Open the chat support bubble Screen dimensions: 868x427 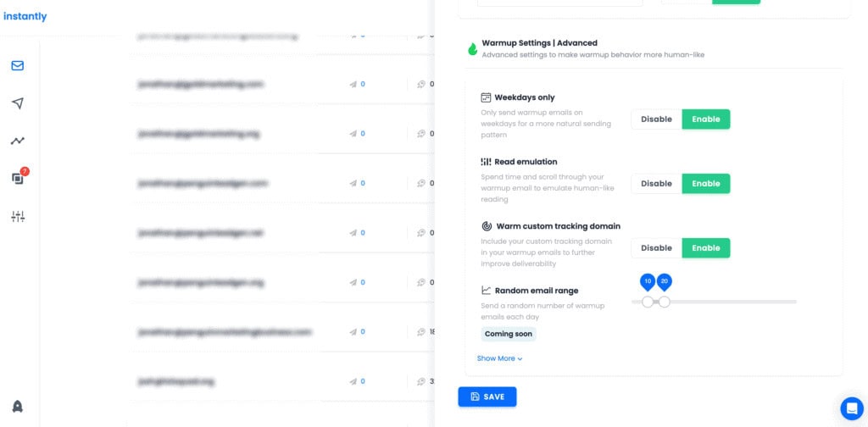851,408
